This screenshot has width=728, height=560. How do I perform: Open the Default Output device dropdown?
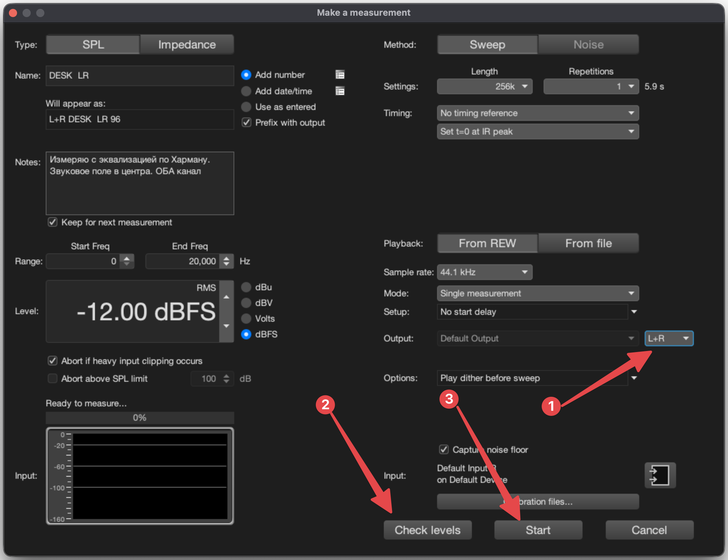(538, 338)
